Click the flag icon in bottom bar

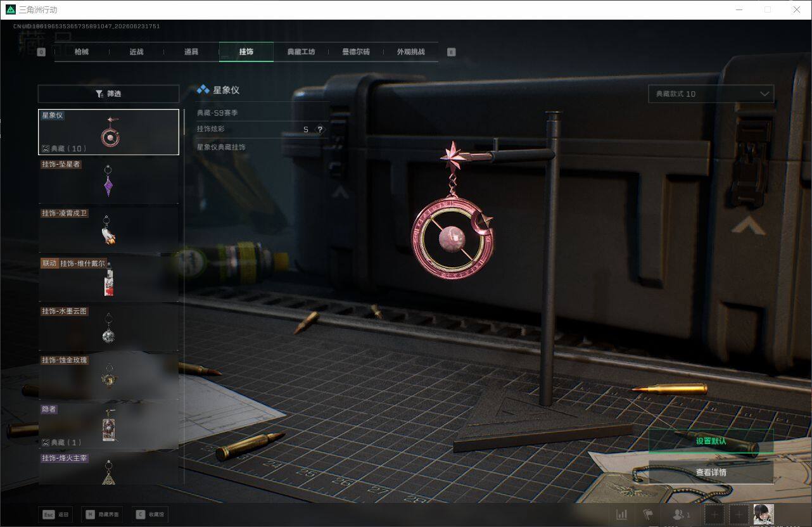648,514
